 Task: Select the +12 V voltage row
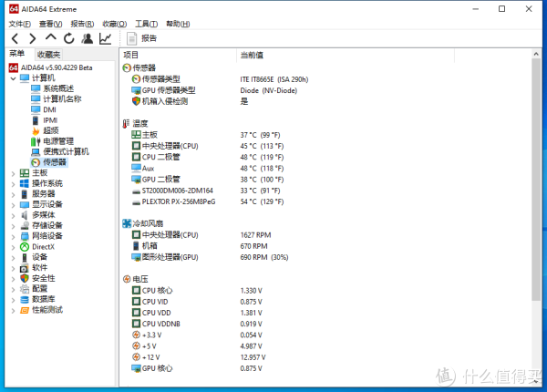pyautogui.click(x=199, y=357)
